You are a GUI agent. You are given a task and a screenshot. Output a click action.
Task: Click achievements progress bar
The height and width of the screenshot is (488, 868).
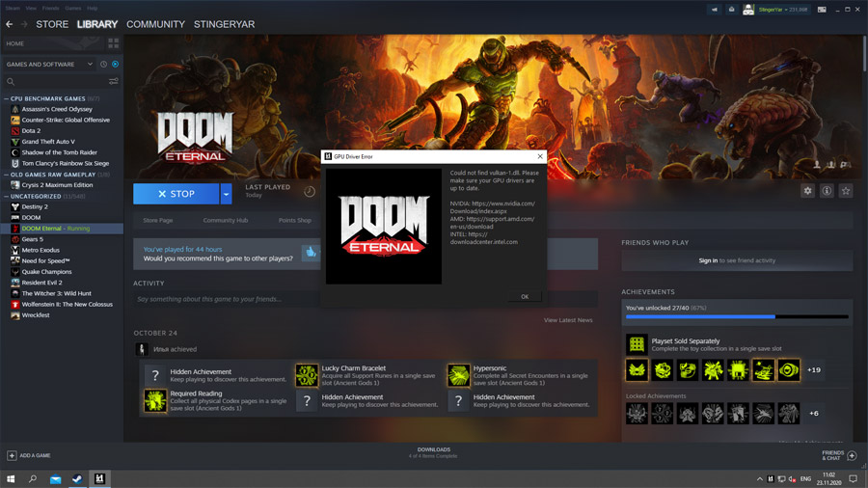point(737,317)
